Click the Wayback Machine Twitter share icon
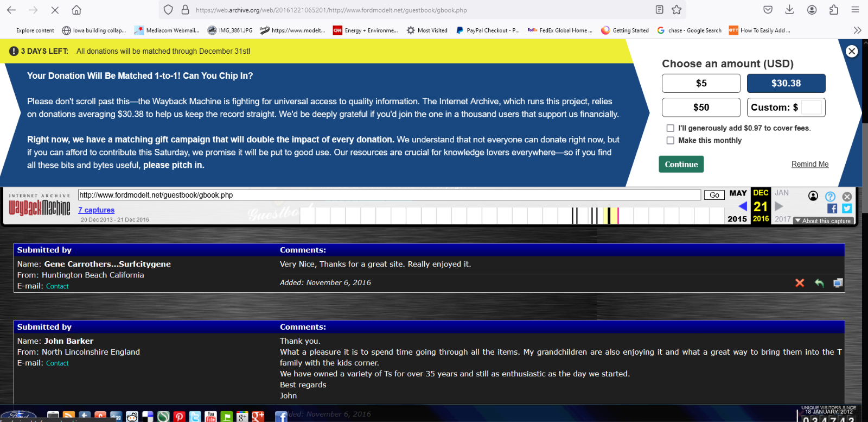The height and width of the screenshot is (422, 868). tap(847, 209)
